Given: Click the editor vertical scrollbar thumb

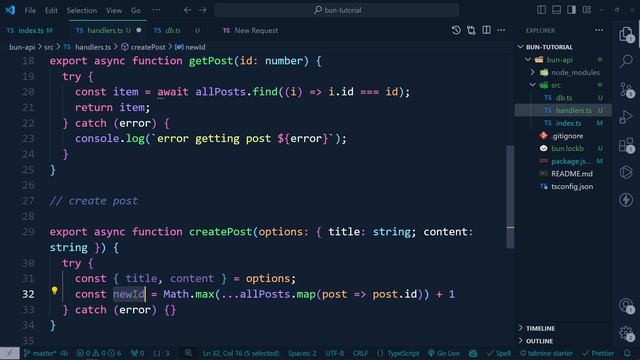Looking at the screenshot, I should 510,197.
